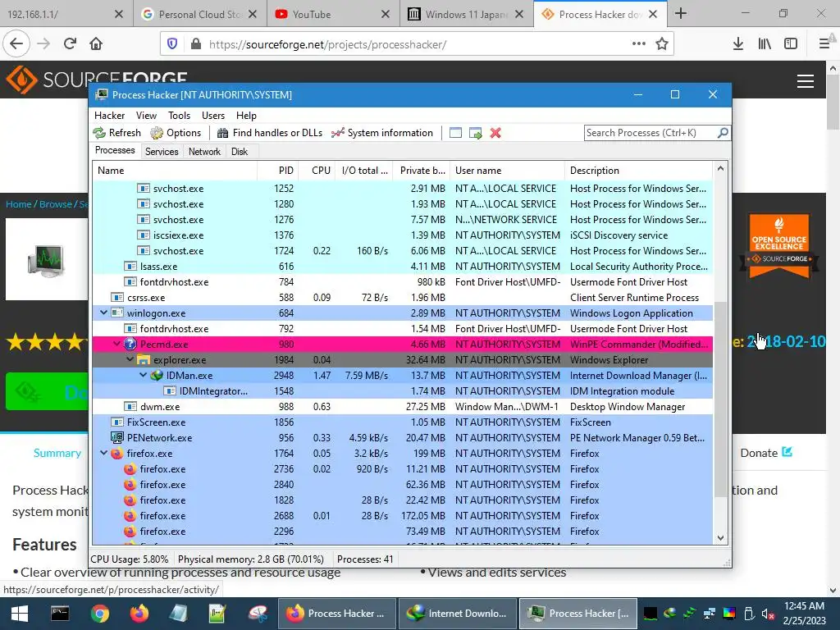Open the Firefox downloads arrow

click(738, 44)
